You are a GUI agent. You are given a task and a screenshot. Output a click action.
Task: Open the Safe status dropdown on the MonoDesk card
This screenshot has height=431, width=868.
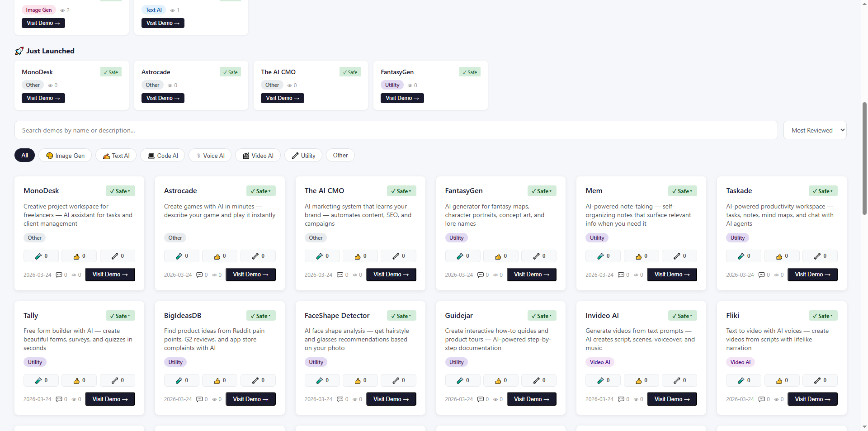pos(120,191)
